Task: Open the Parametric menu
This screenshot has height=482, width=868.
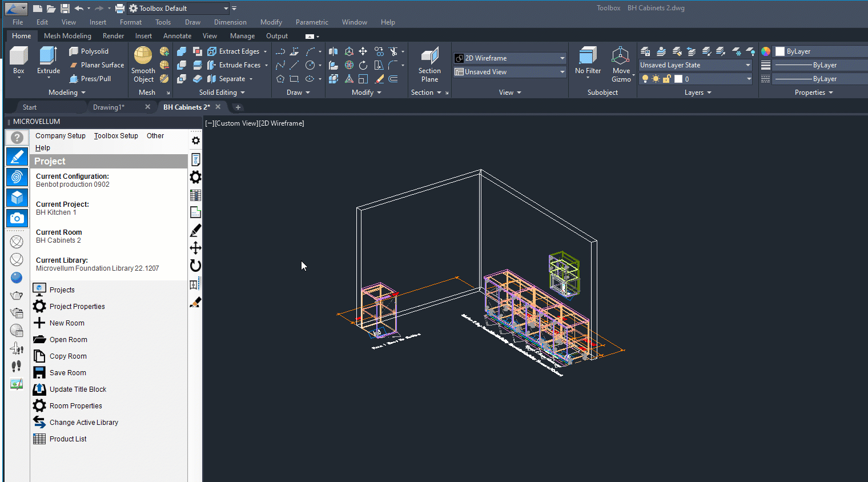Action: tap(312, 22)
